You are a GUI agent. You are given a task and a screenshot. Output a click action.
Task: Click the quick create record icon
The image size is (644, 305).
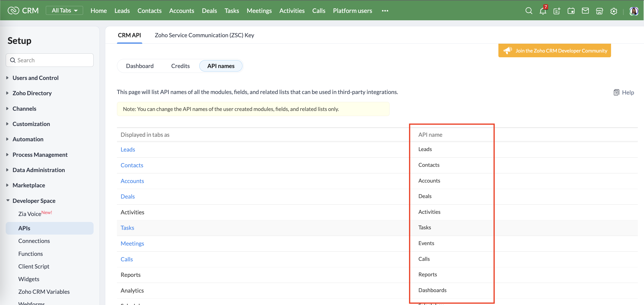click(557, 11)
